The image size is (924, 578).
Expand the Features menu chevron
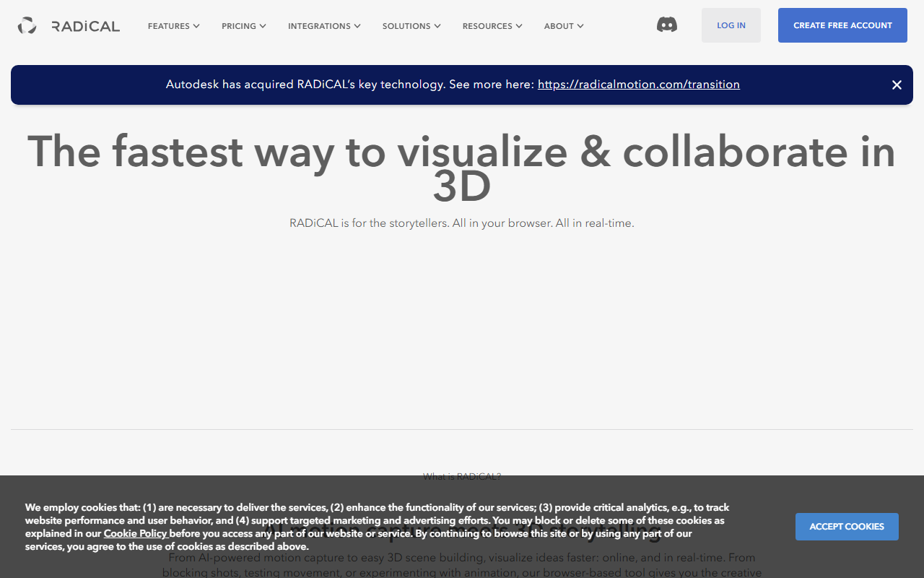coord(196,26)
